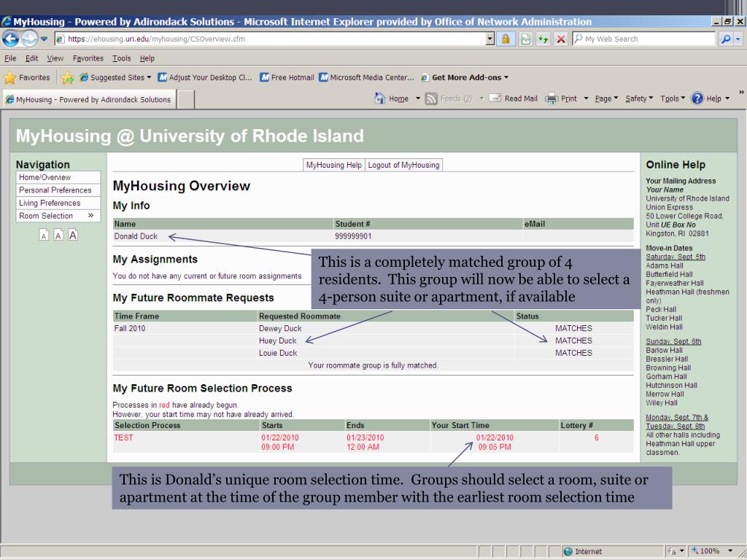Open the View menu
747x560 pixels.
(55, 58)
